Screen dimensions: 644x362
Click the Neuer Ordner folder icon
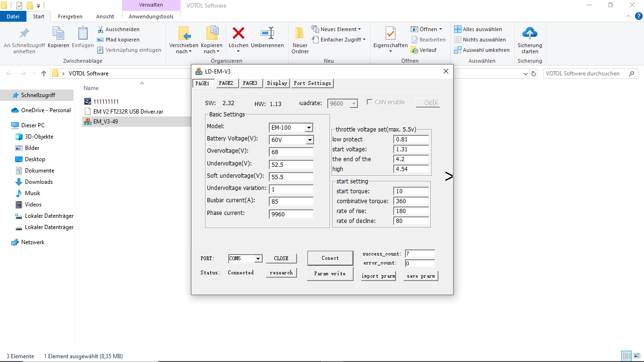tap(300, 33)
